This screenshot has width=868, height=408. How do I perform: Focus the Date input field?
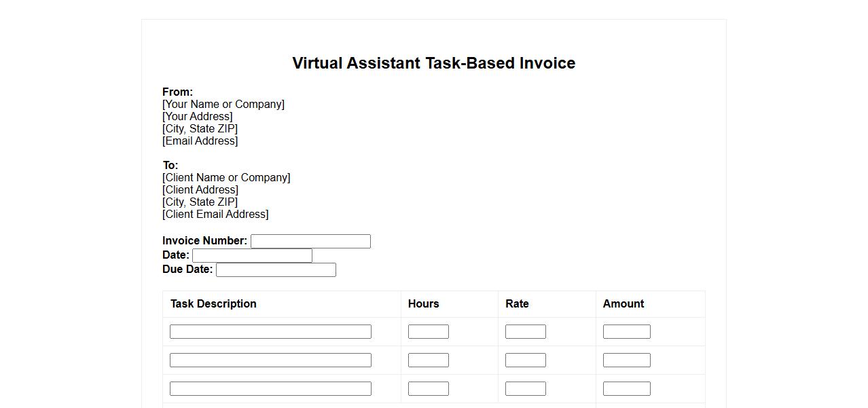coord(252,255)
